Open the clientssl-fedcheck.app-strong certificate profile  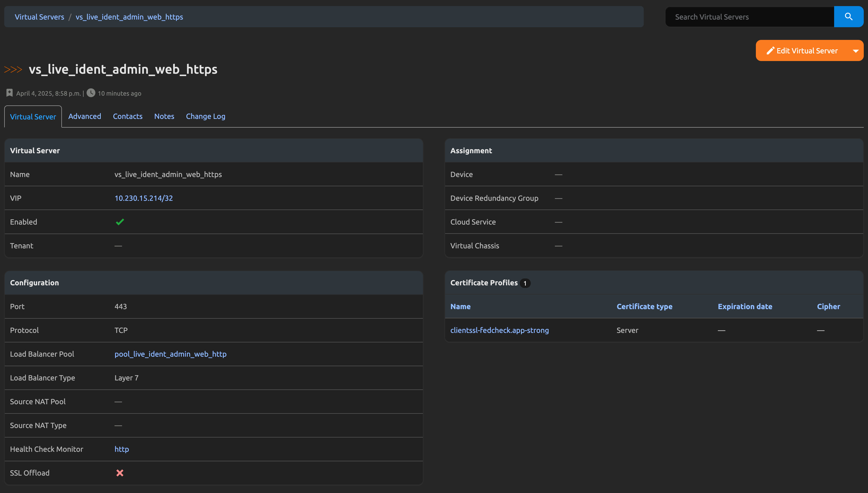[x=499, y=330]
